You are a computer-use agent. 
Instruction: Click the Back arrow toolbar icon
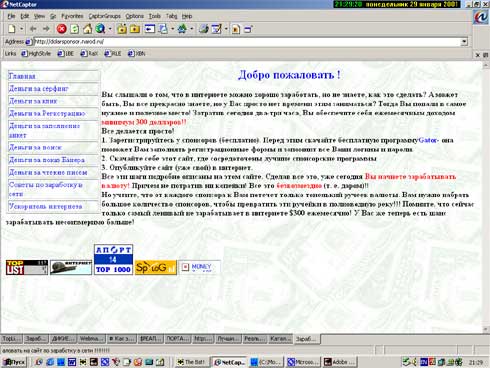pyautogui.click(x=33, y=29)
